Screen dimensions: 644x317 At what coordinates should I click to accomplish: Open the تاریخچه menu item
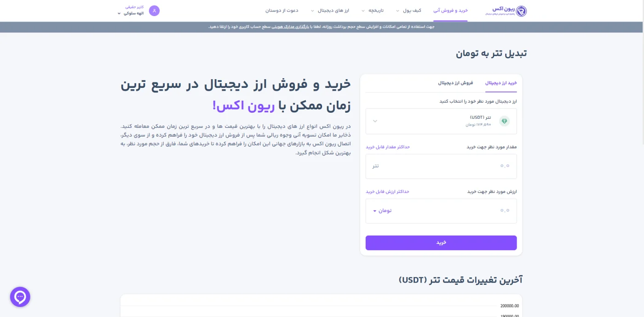tap(376, 11)
